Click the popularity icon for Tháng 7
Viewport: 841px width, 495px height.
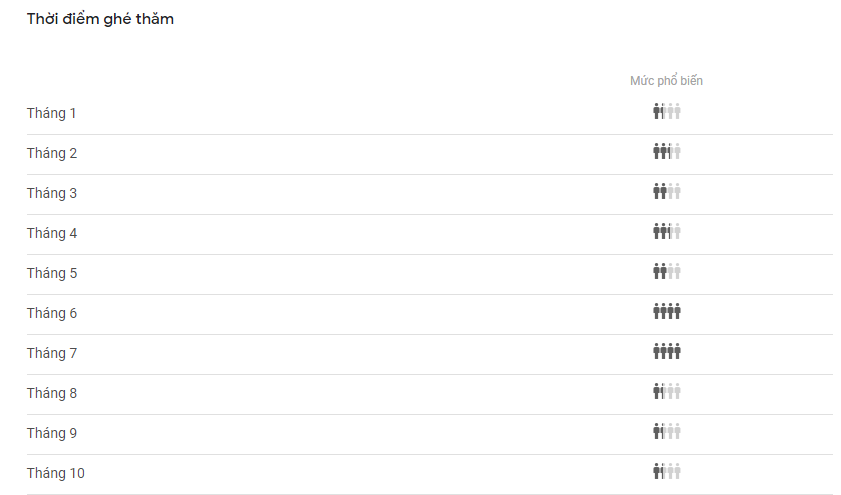666,351
